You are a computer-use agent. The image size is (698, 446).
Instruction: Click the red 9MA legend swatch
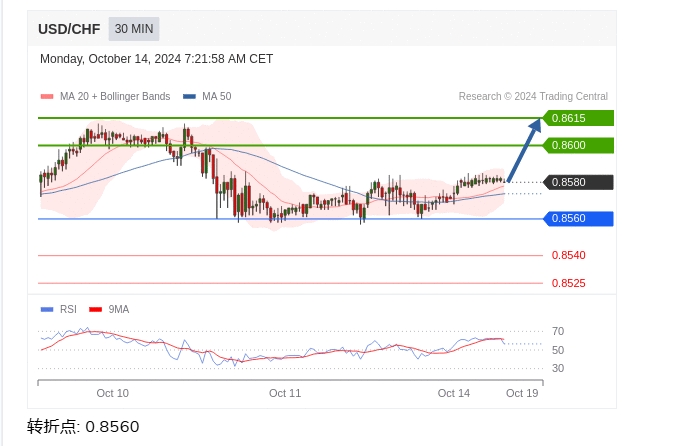(95, 309)
